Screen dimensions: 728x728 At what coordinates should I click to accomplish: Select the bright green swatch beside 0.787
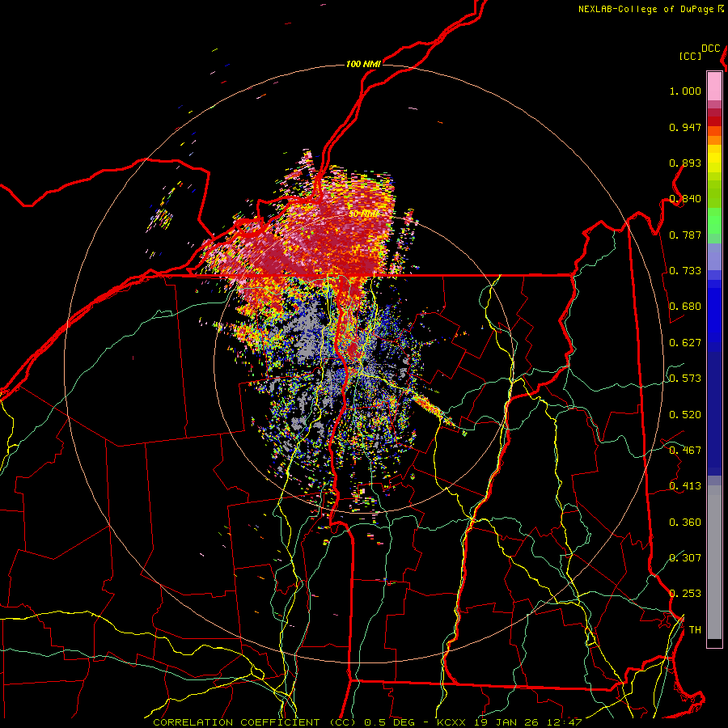714,221
